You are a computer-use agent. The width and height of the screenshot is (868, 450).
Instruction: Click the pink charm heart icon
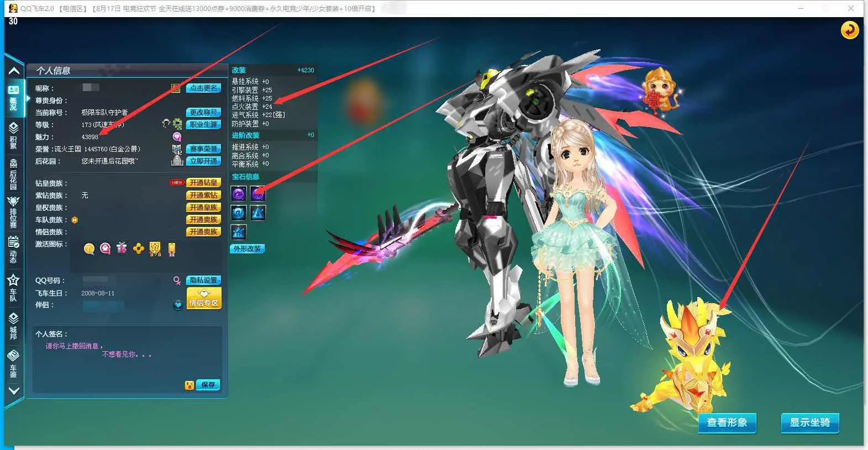point(177,137)
